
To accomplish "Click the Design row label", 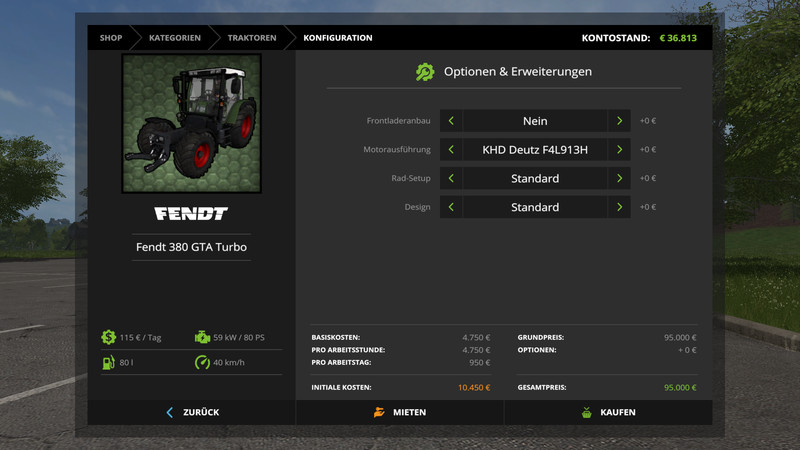I will click(x=417, y=207).
